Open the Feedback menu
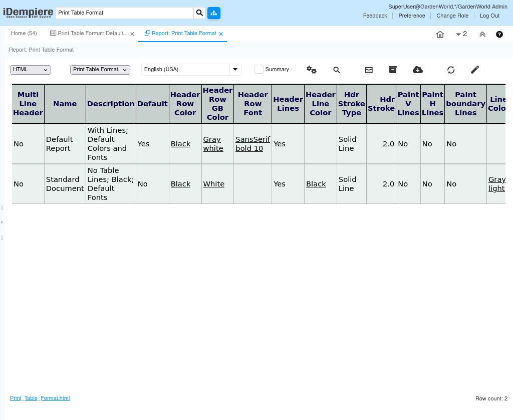The width and height of the screenshot is (513, 420). coord(375,16)
